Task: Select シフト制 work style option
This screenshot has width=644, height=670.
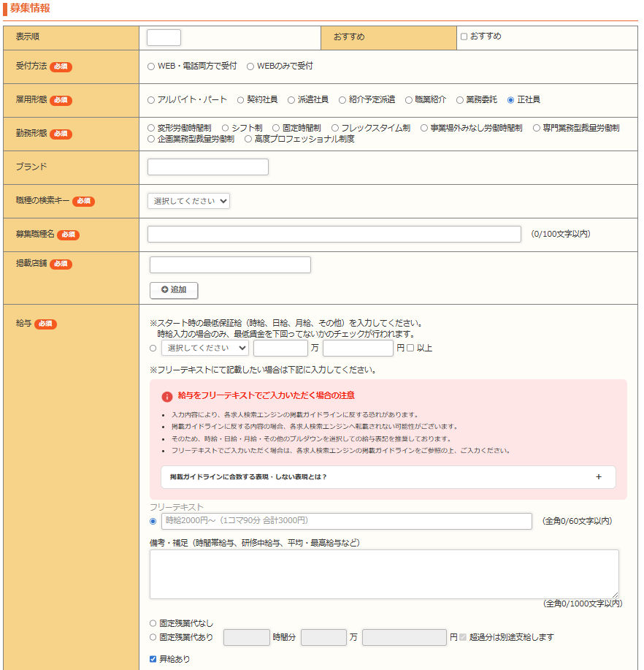Action: [226, 128]
